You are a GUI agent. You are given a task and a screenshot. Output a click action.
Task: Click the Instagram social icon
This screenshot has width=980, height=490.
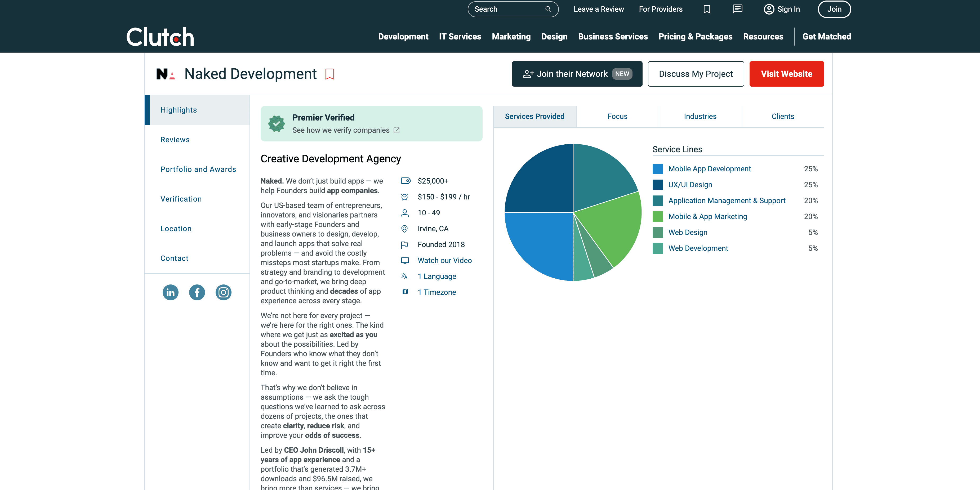[223, 292]
